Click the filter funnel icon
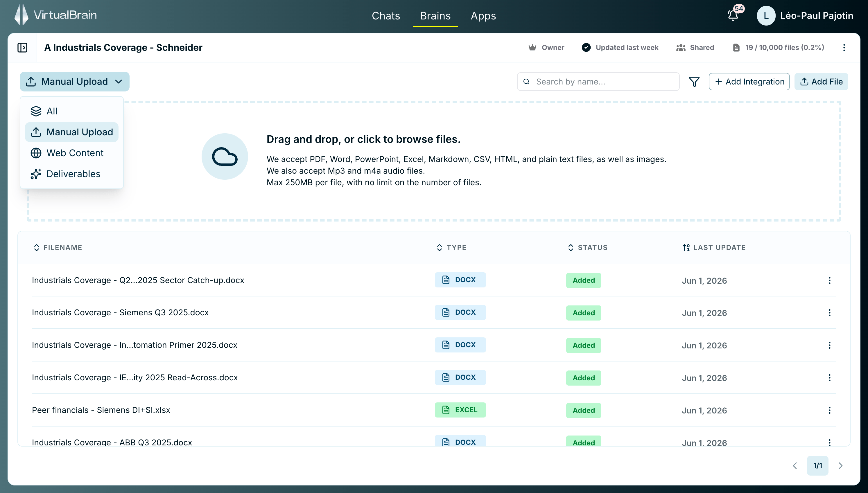The width and height of the screenshot is (868, 493). tap(694, 82)
